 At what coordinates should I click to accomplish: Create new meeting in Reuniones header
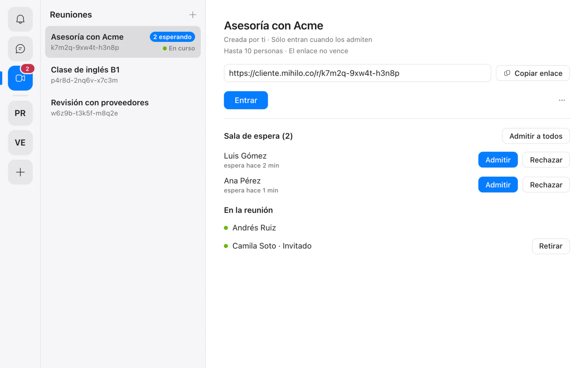[193, 15]
